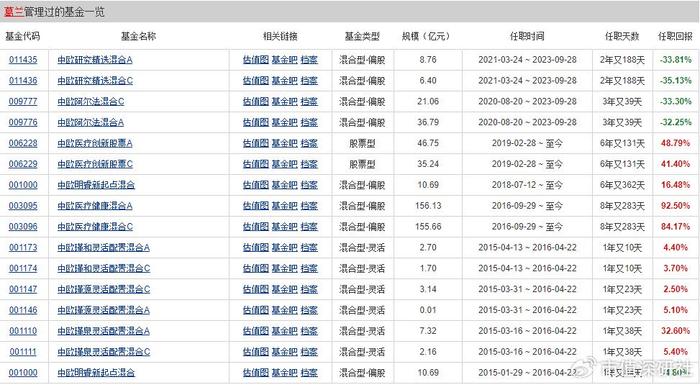Open fund code 009776 link
The height and width of the screenshot is (385, 700).
pyautogui.click(x=23, y=122)
